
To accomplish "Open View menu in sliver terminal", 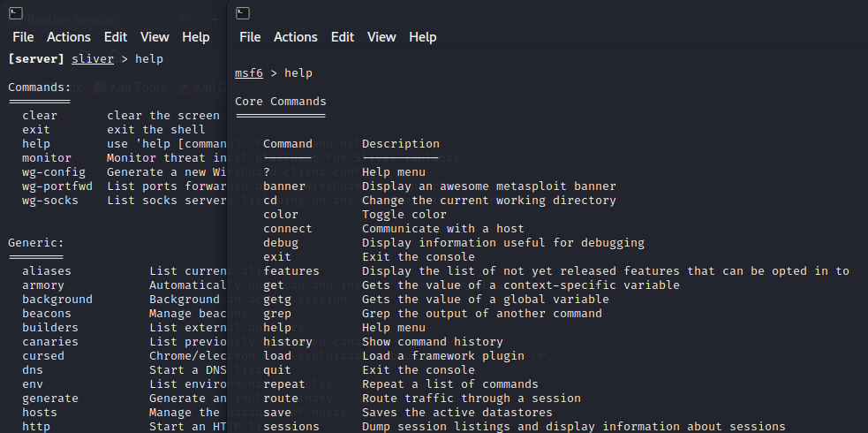I will (155, 37).
